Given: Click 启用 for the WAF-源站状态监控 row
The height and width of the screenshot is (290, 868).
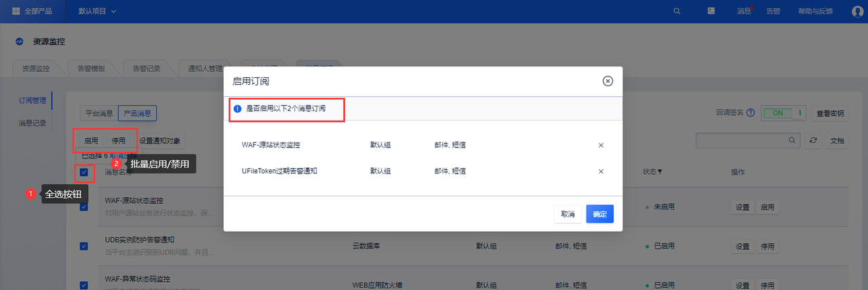Looking at the screenshot, I should [x=768, y=207].
